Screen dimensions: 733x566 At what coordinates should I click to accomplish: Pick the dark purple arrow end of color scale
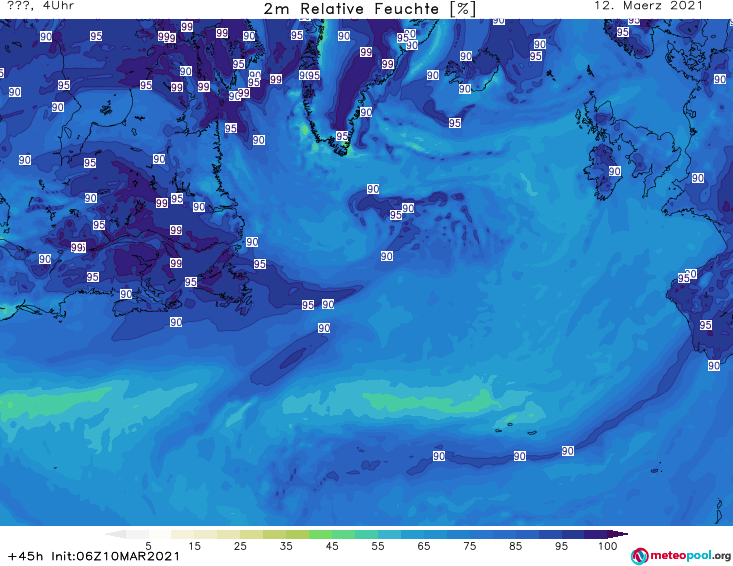pyautogui.click(x=618, y=534)
